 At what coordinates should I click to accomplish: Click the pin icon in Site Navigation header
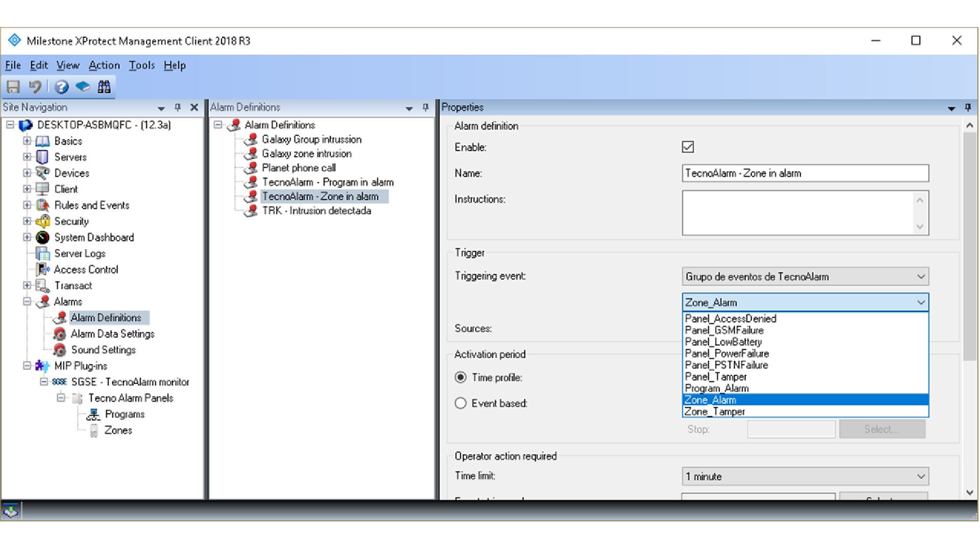(x=178, y=107)
